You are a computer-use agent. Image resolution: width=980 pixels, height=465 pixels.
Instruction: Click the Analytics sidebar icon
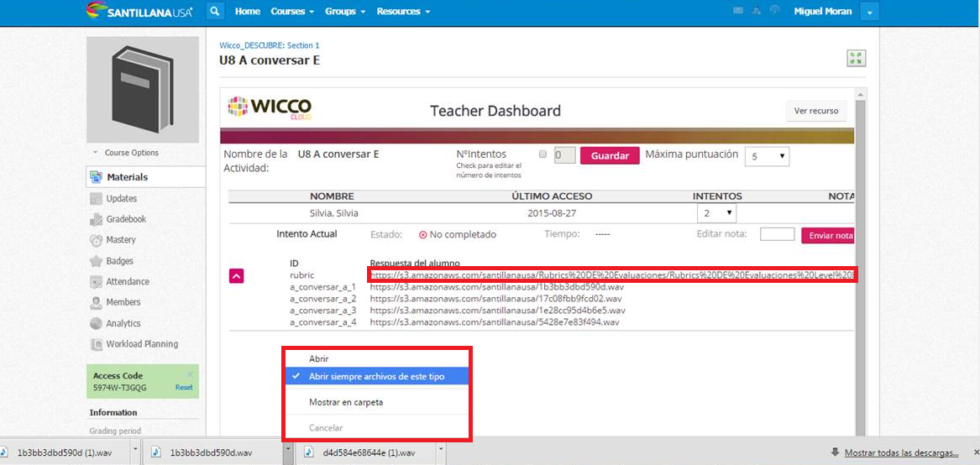(96, 323)
